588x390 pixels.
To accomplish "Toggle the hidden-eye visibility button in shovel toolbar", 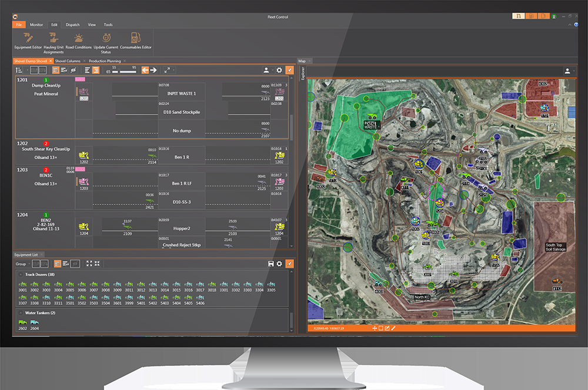I will (x=73, y=70).
